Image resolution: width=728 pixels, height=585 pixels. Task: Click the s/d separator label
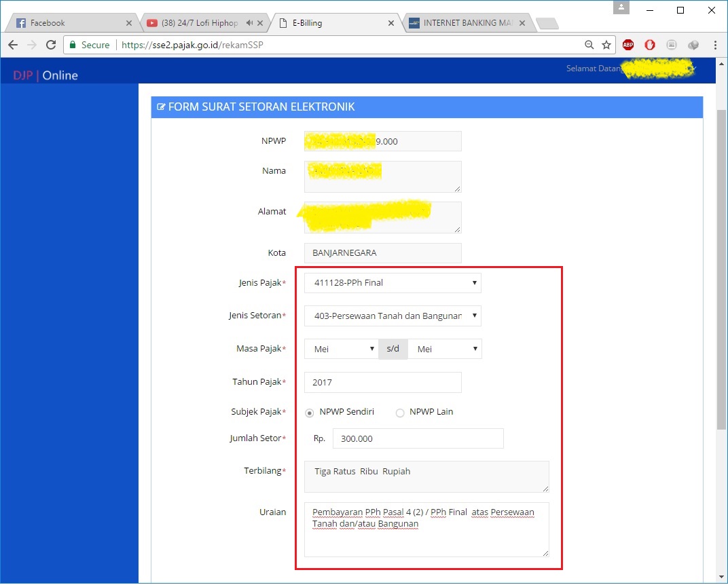pos(393,349)
